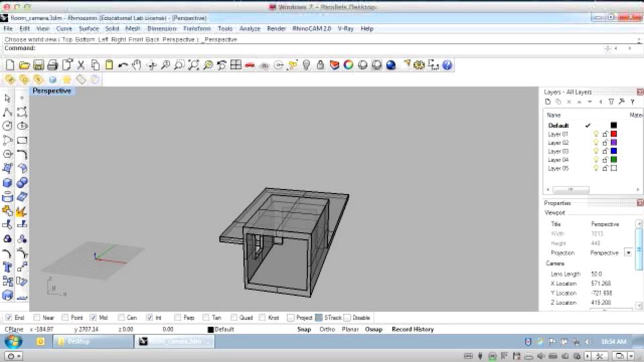Click the Record History button
Viewport: 644px width, 362px height.
coord(413,329)
